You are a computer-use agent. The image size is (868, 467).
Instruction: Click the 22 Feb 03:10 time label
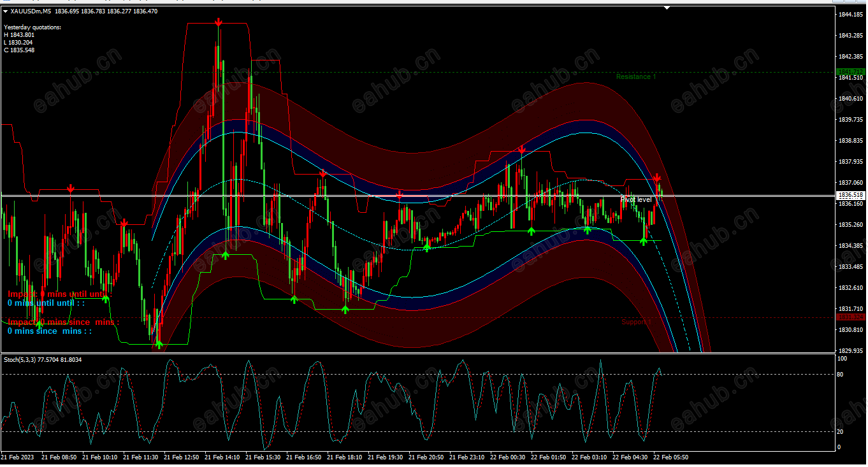point(589,457)
